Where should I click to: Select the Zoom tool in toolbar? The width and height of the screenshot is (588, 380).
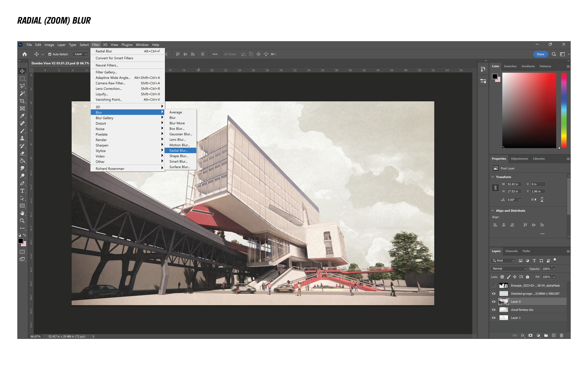pyautogui.click(x=22, y=221)
